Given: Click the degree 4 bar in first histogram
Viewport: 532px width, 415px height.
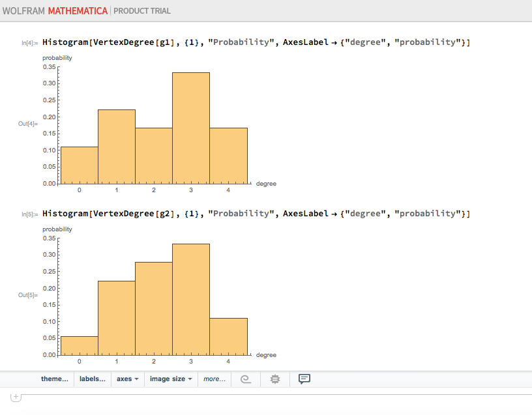Looking at the screenshot, I should pos(228,156).
